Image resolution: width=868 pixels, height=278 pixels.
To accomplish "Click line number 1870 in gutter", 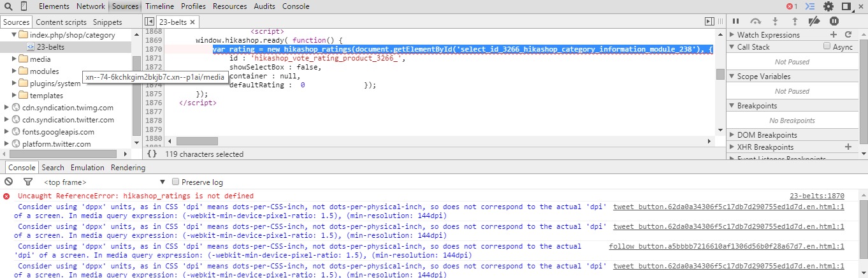I will [x=153, y=49].
